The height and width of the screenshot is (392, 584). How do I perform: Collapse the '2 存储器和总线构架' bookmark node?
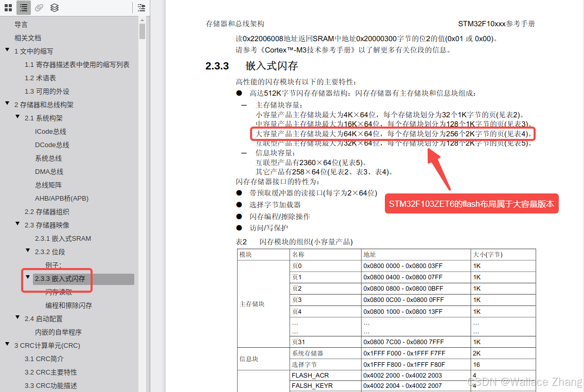(7, 103)
